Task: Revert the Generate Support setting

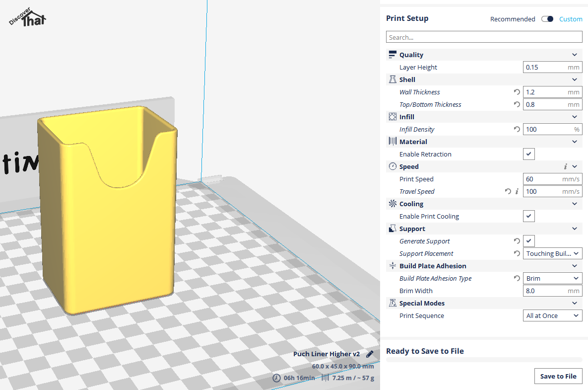Action: 517,241
